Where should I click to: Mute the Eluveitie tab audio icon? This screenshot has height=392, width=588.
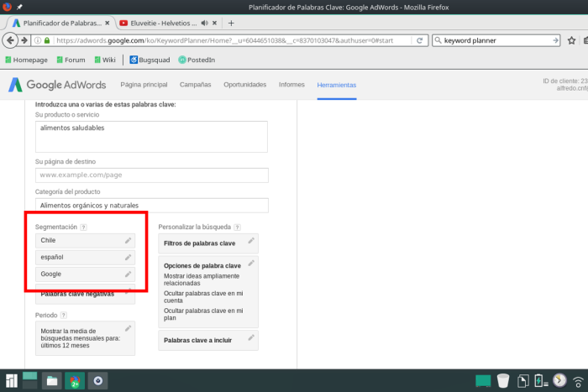click(x=204, y=24)
